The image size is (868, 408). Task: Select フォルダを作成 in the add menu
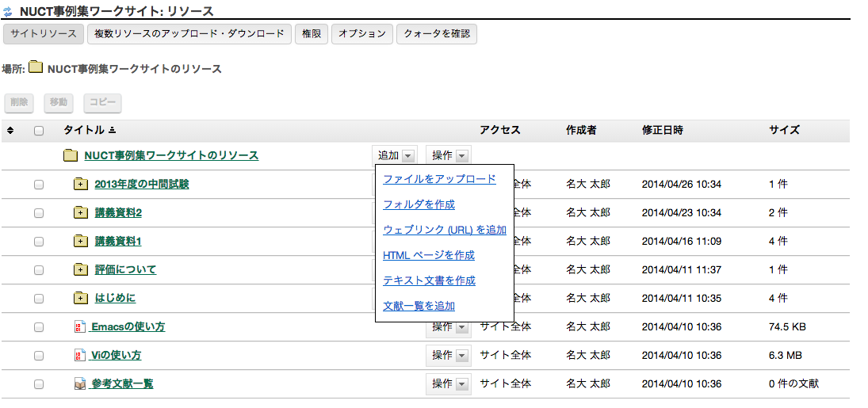(x=419, y=204)
